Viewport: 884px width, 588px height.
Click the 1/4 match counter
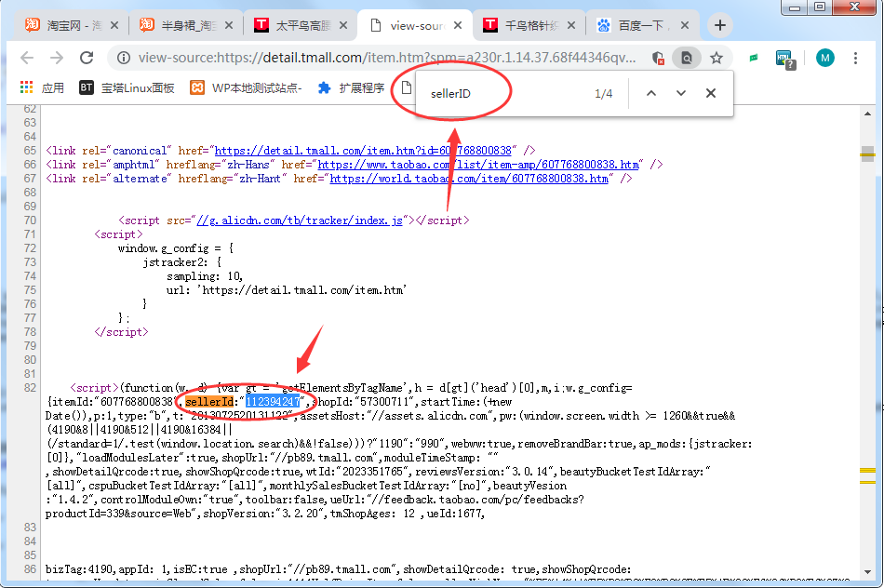603,94
